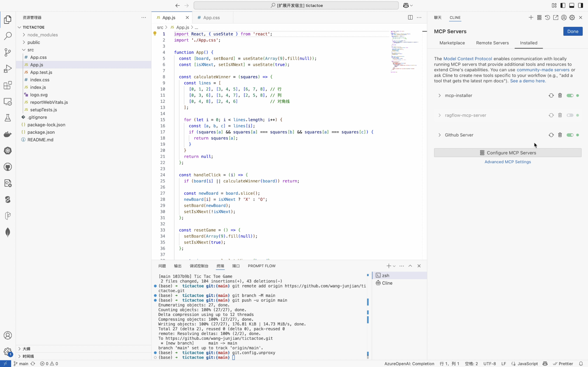Enable the ragflow-mcp-server toggle
The height and width of the screenshot is (367, 588).
[x=570, y=115]
